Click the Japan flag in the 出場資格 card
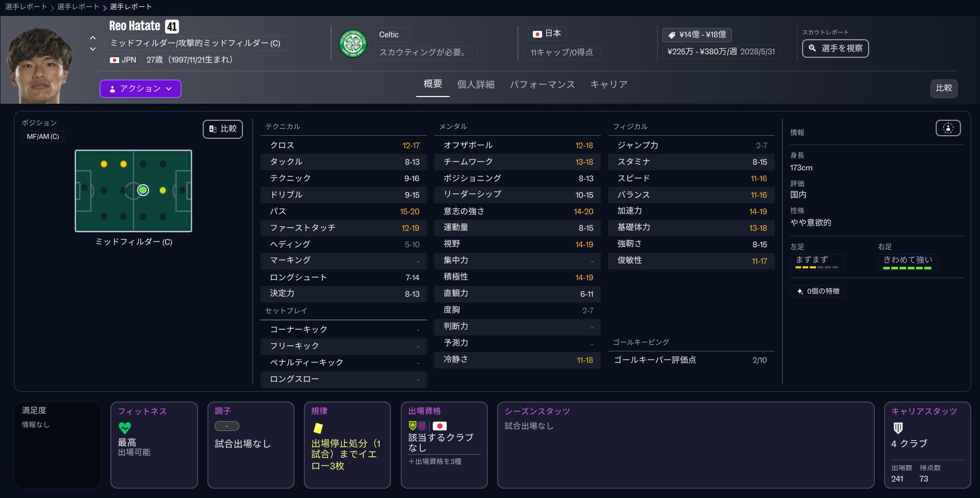 [x=439, y=426]
